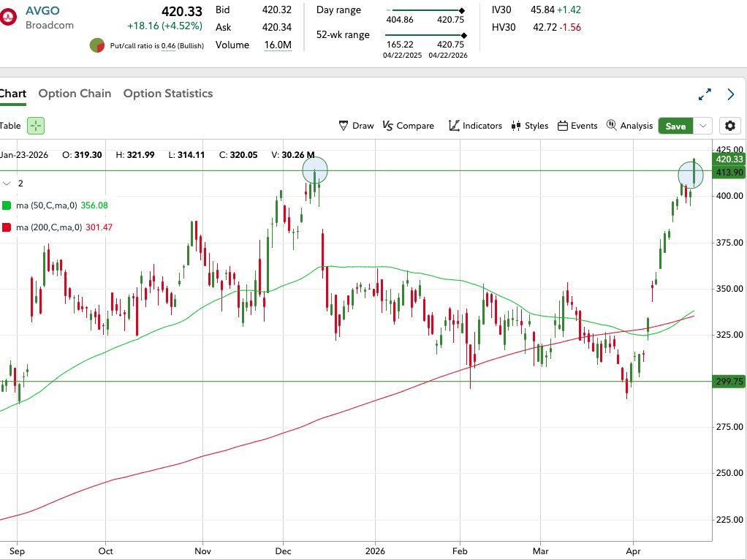The image size is (747, 560).
Task: Click the Jan-23-2026 date readout
Action: [x=24, y=155]
